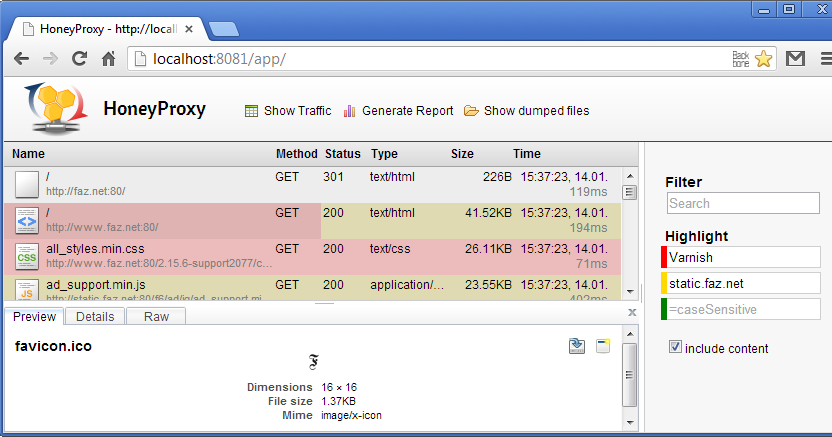This screenshot has height=437, width=832.
Task: Sort by the Time column header
Action: (527, 154)
